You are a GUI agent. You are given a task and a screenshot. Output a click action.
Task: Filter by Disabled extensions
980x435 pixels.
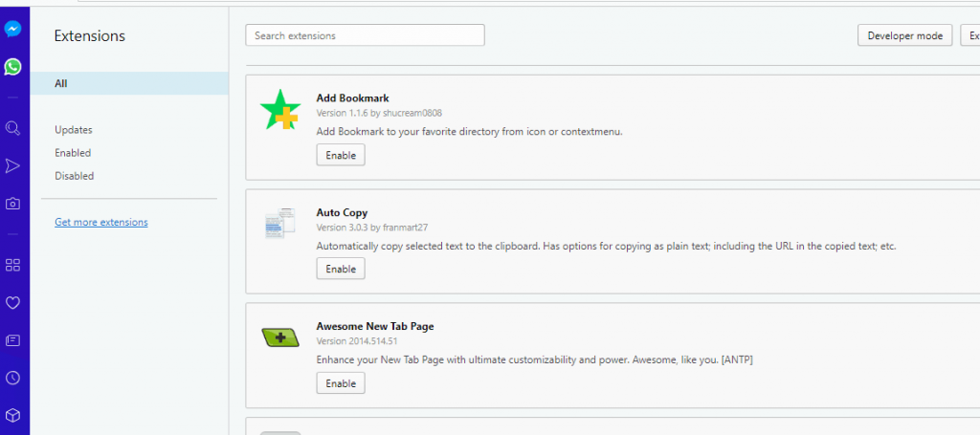pyautogui.click(x=74, y=176)
